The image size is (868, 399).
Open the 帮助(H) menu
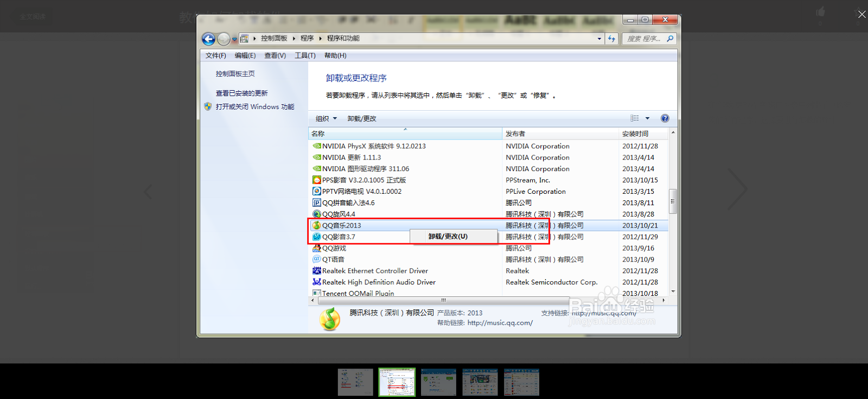(335, 55)
